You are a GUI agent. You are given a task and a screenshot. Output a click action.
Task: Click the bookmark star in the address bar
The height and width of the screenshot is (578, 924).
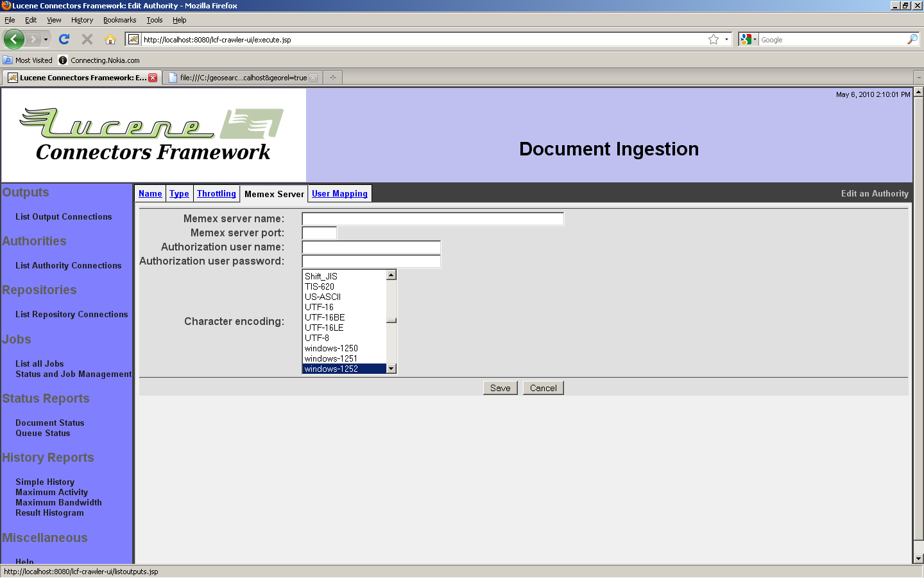tap(713, 39)
